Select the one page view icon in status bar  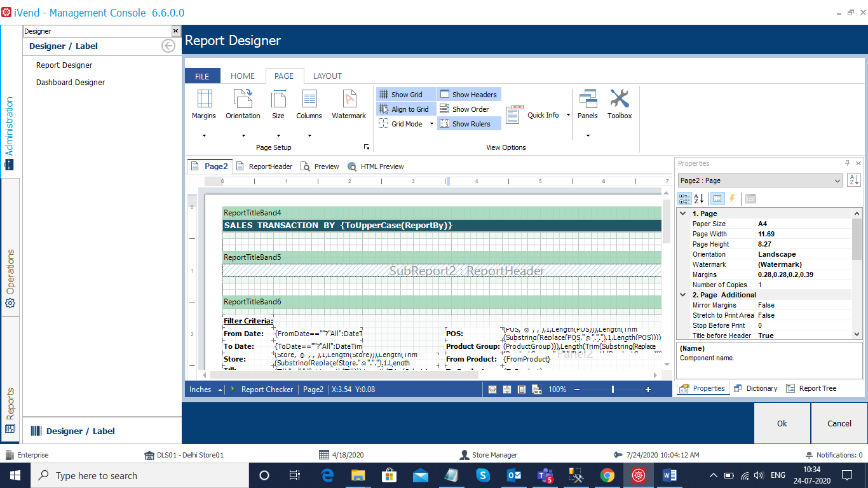pyautogui.click(x=522, y=390)
